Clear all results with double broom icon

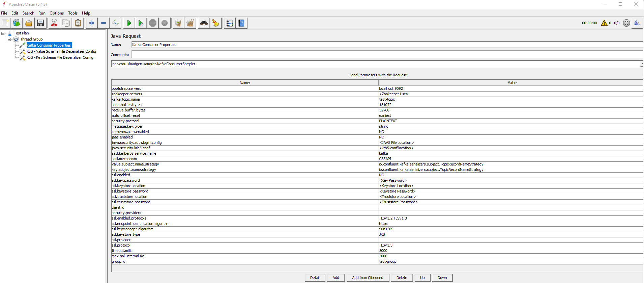click(x=190, y=23)
